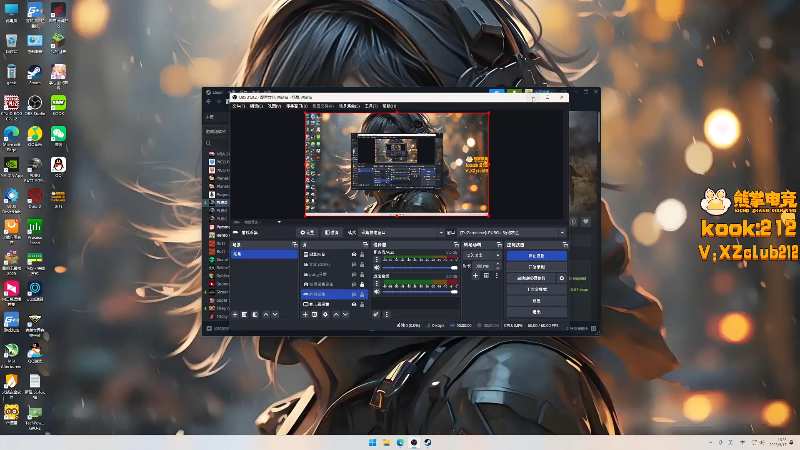This screenshot has height=450, width=800.
Task: Add a new source with the plus icon
Action: [305, 314]
